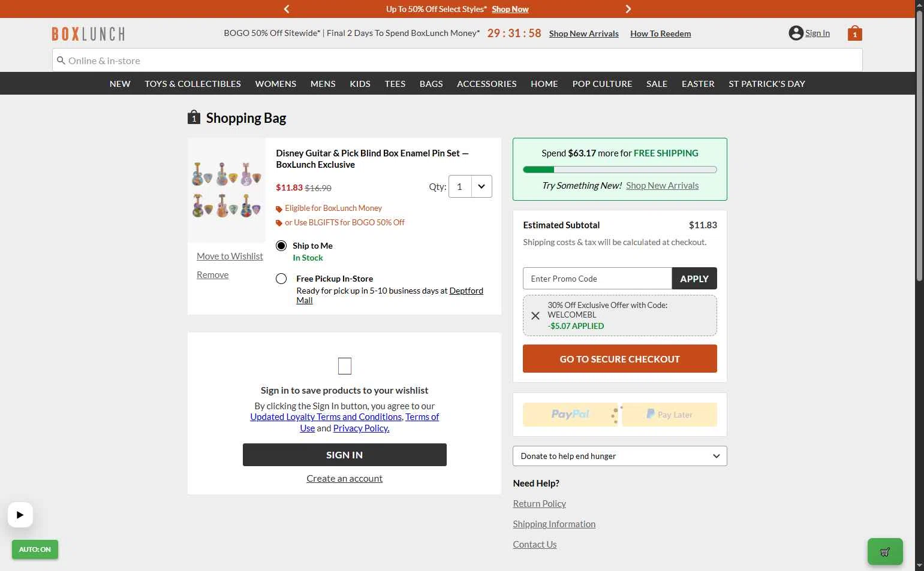The image size is (924, 571).
Task: Click the tag icon next to BoxLunch Money
Action: 279,209
